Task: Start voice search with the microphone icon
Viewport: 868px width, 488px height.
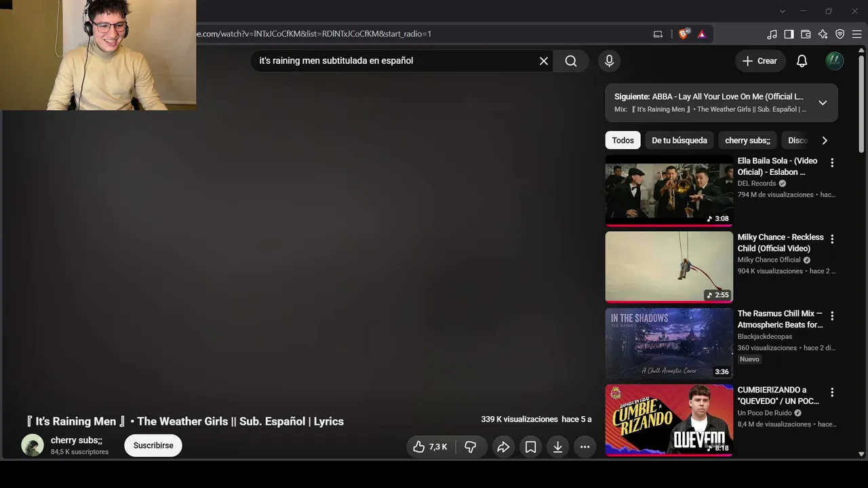Action: point(609,61)
